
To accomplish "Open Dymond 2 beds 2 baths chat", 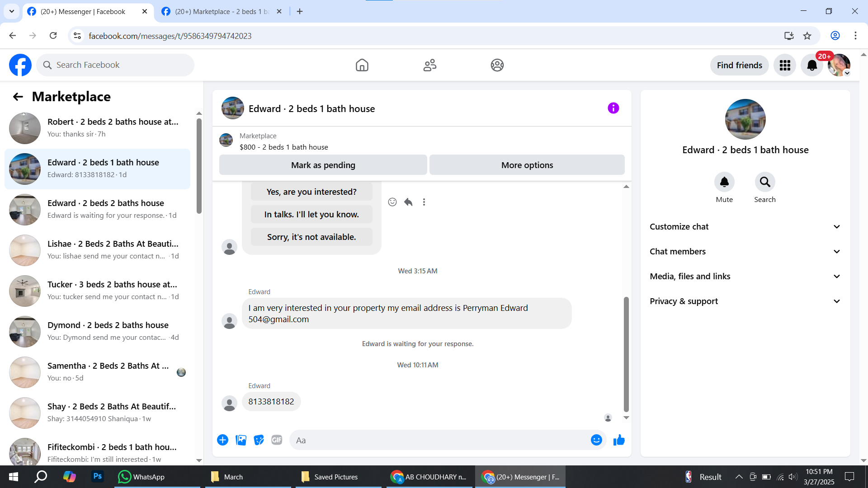I will pyautogui.click(x=97, y=332).
